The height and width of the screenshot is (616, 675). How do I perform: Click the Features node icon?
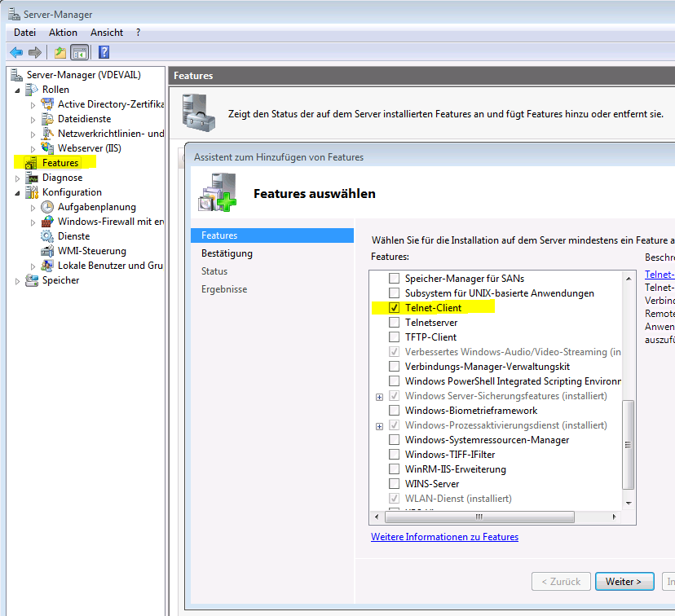tap(31, 163)
